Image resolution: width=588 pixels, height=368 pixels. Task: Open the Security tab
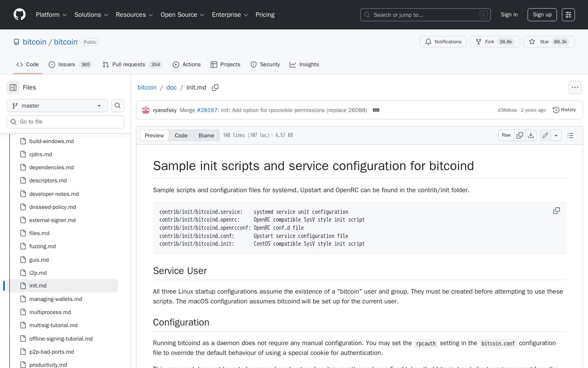[265, 65]
